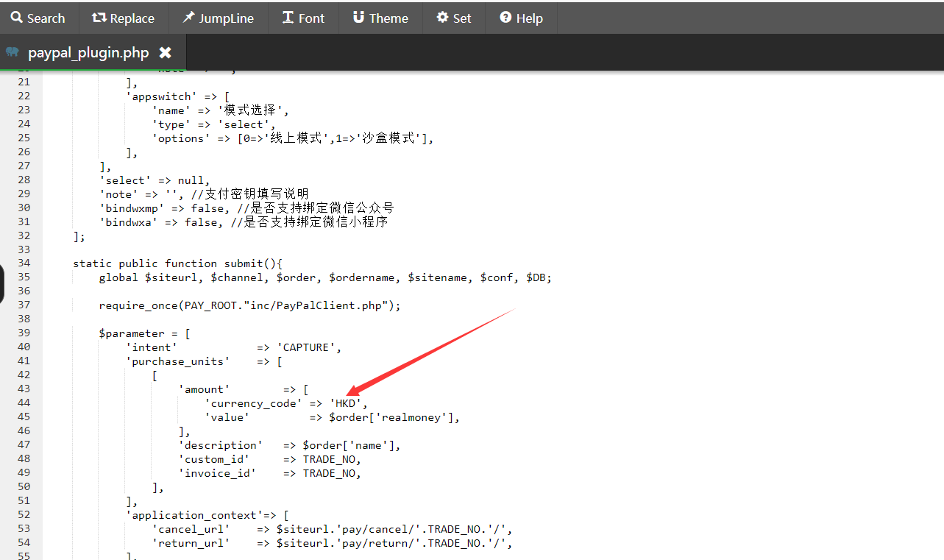This screenshot has height=560, width=944.
Task: Click the 'cancel_url' key
Action: (191, 529)
